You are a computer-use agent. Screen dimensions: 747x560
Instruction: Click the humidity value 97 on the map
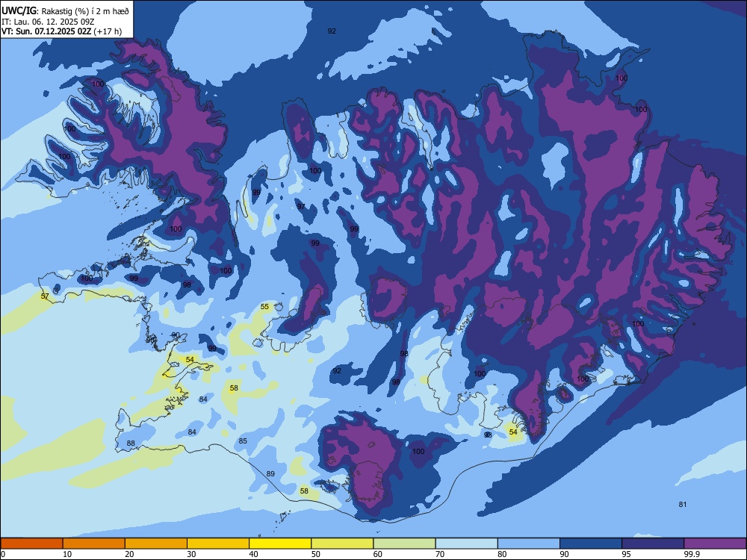[301, 206]
